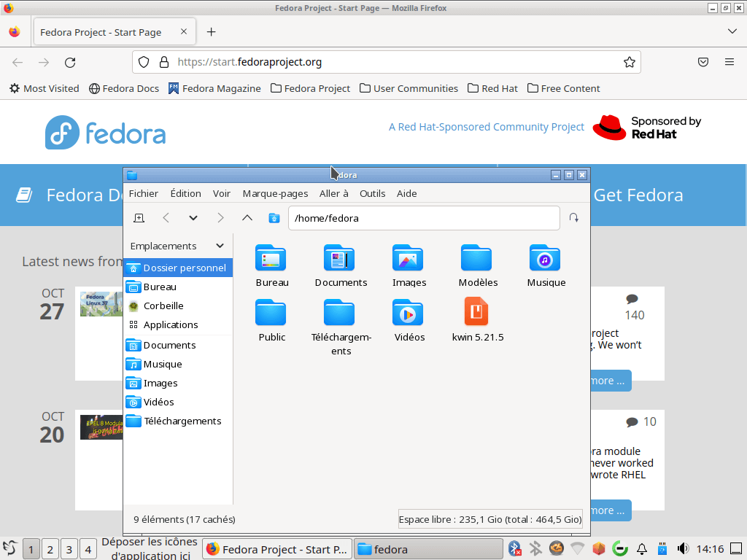Click A Red Hat-Sponsored Community Project link
This screenshot has height=560, width=747.
(x=487, y=127)
